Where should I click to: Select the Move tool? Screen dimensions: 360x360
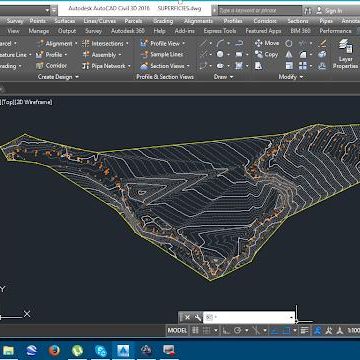266,43
